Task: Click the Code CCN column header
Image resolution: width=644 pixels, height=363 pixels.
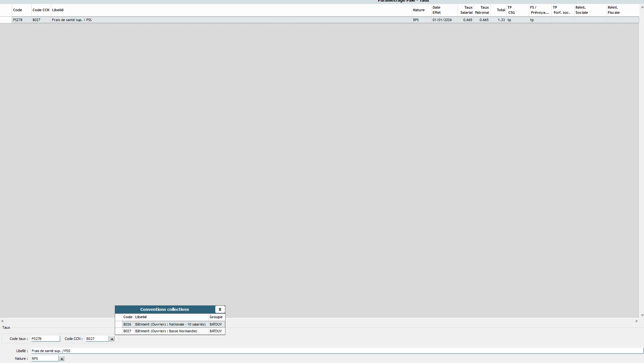Action: coord(41,10)
